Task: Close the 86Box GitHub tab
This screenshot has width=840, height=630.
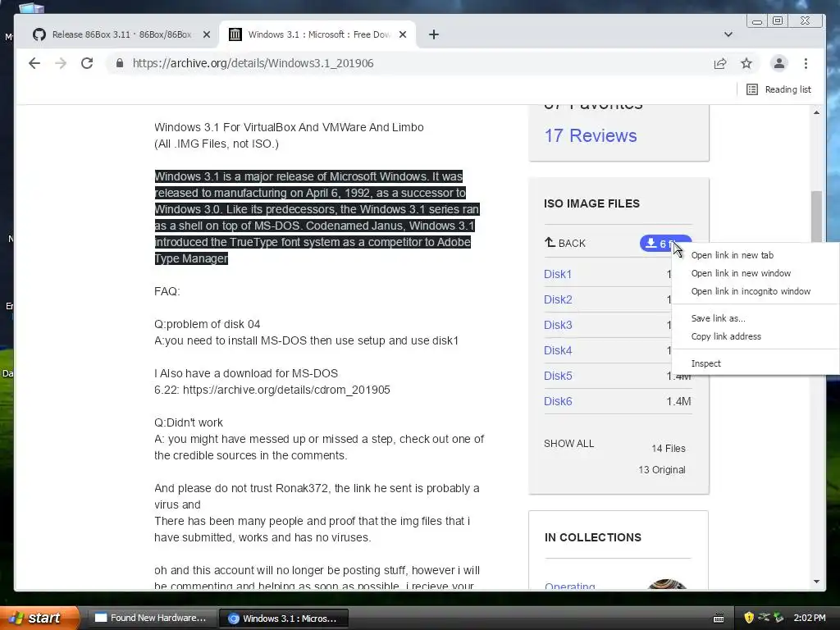Action: click(x=207, y=34)
